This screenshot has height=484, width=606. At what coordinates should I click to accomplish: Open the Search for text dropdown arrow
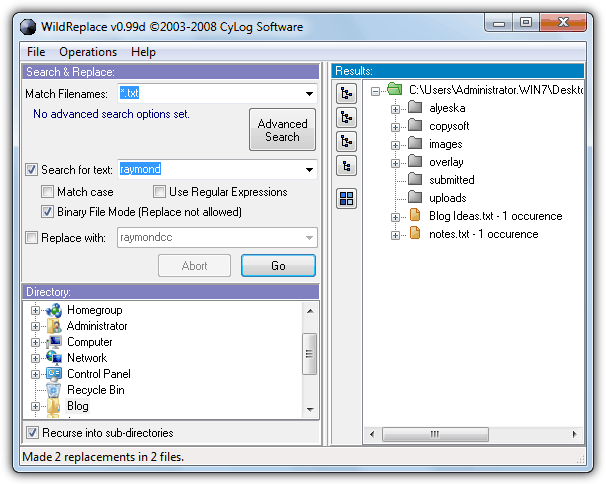(309, 169)
